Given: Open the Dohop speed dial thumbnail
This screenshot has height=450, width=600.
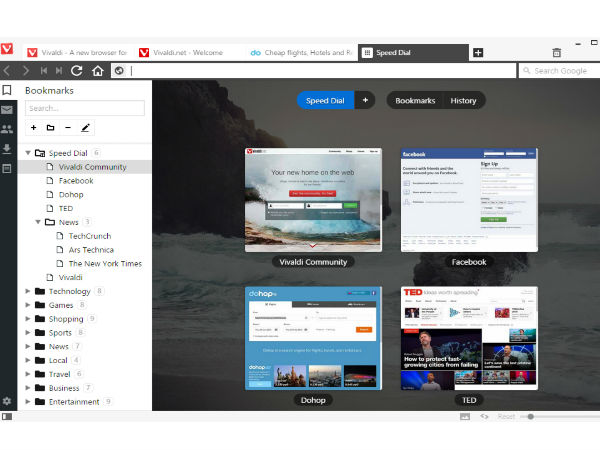Looking at the screenshot, I should click(313, 338).
